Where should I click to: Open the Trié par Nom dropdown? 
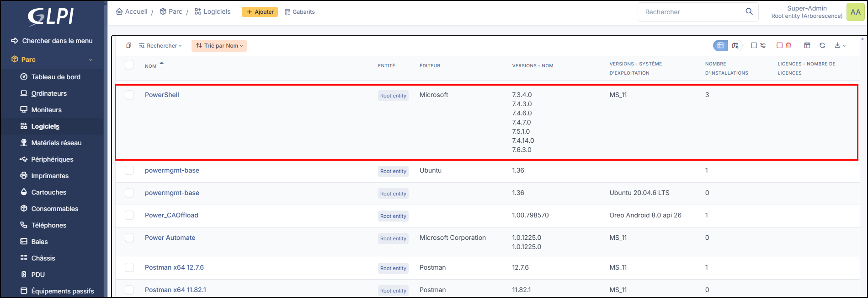(x=219, y=46)
